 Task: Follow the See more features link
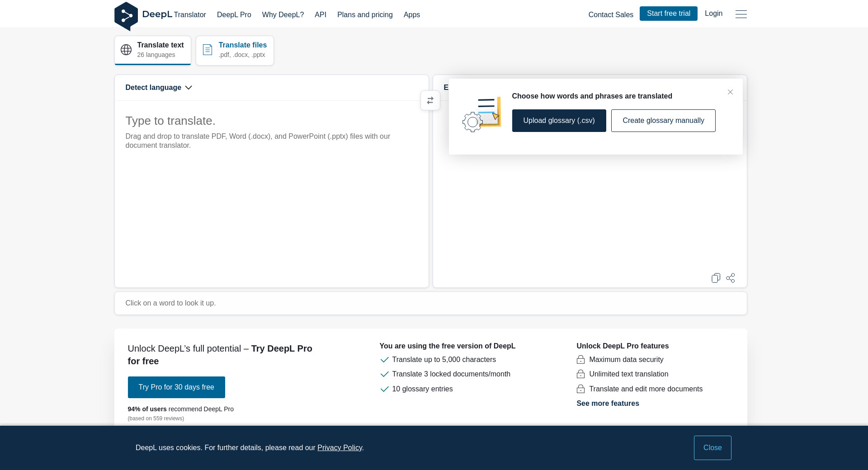pos(607,404)
